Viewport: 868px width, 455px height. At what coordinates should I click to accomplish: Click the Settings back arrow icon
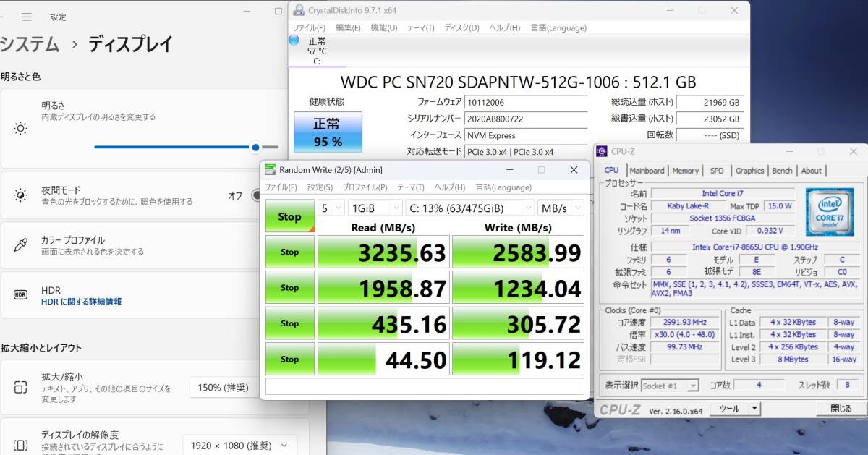coord(2,17)
